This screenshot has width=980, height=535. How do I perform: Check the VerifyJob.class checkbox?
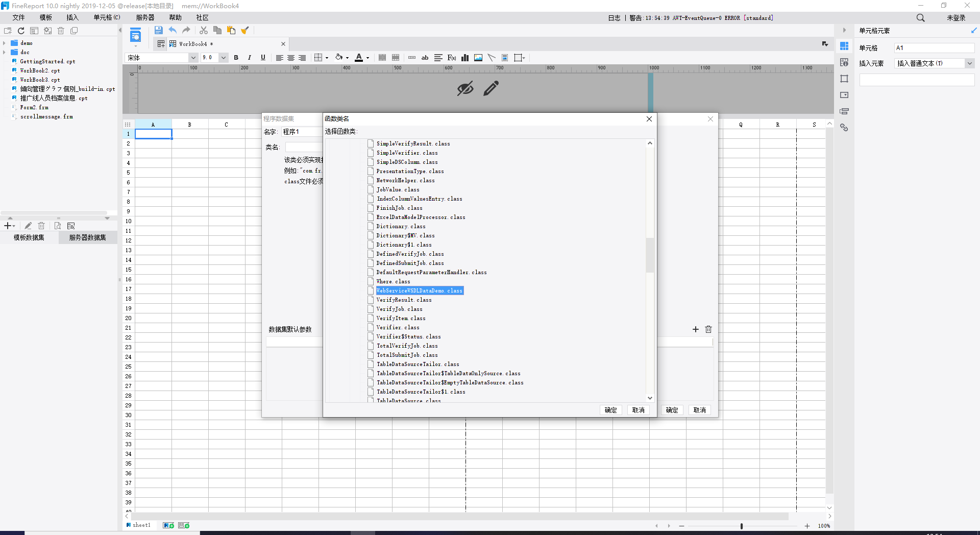click(x=371, y=309)
